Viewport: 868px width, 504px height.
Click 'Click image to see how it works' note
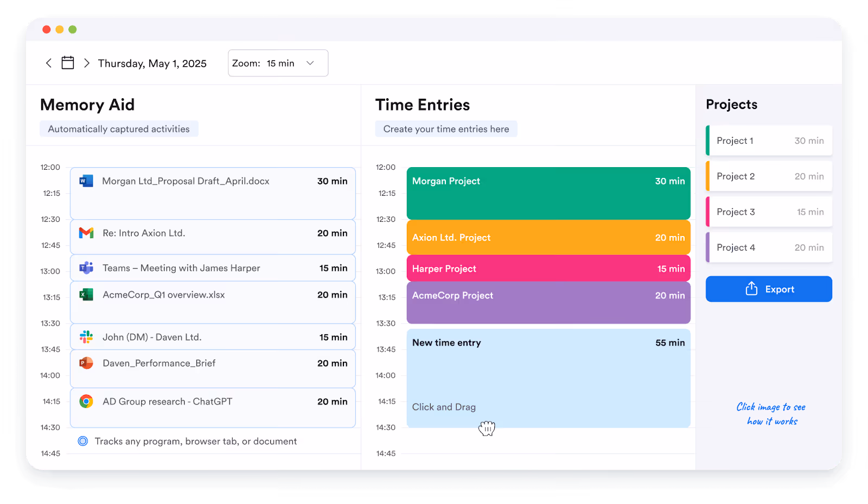[771, 414]
